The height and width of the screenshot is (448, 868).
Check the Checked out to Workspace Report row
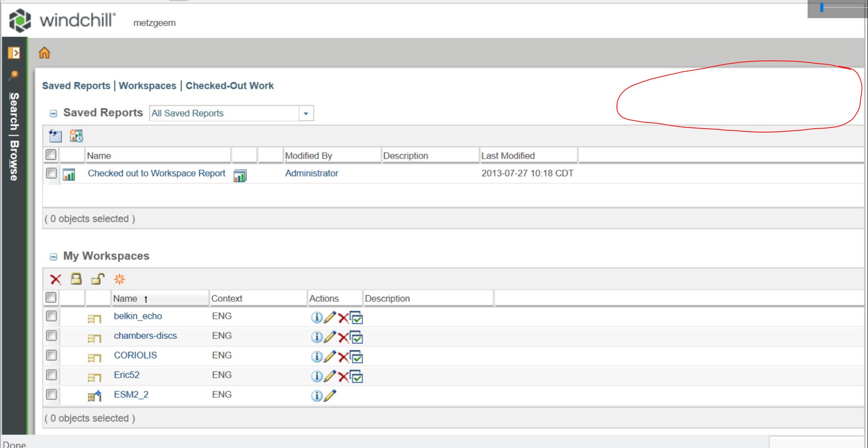pos(51,173)
